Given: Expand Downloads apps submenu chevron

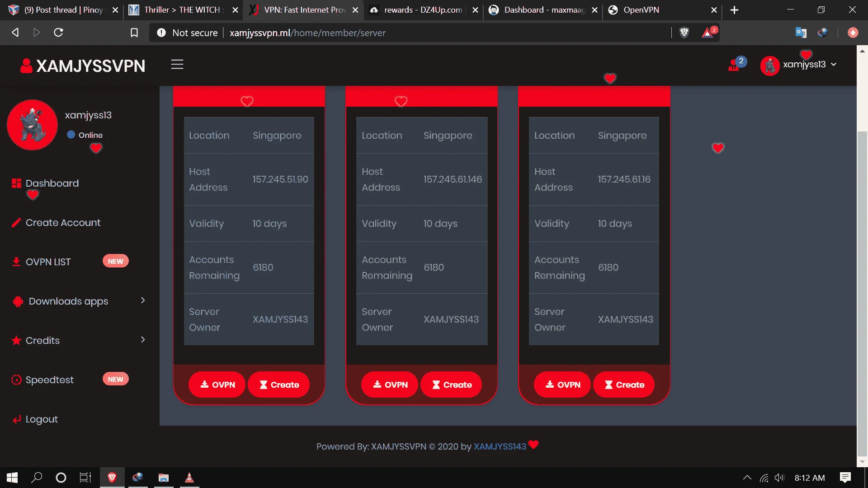Looking at the screenshot, I should point(143,300).
